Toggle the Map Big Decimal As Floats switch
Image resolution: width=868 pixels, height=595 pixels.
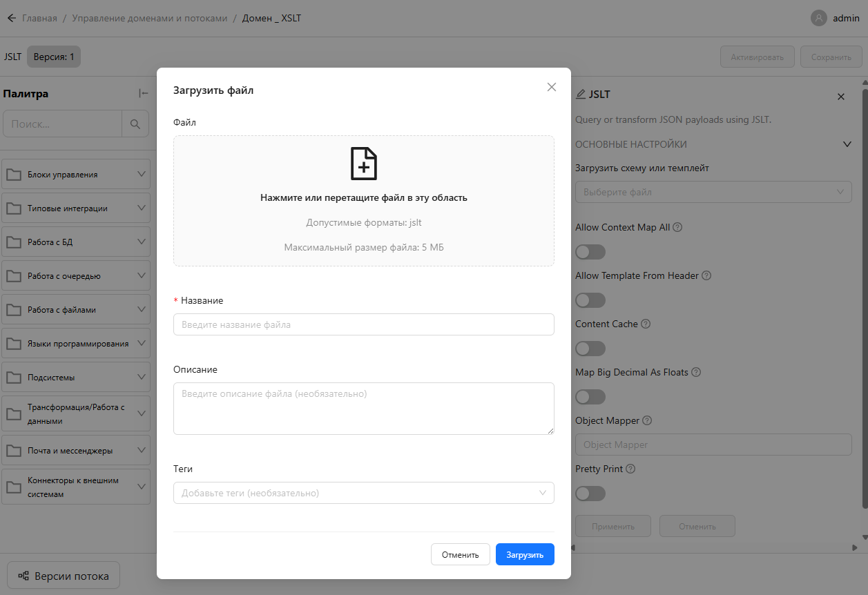(590, 397)
